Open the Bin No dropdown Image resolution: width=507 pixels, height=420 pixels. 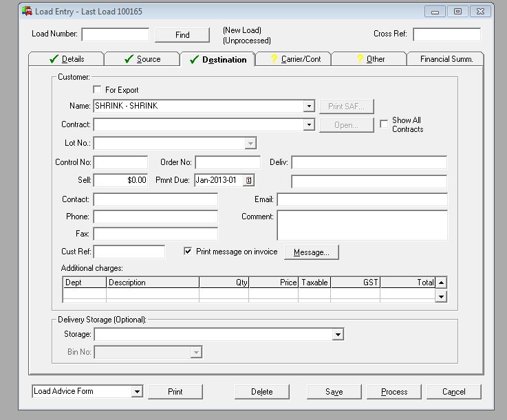click(196, 352)
